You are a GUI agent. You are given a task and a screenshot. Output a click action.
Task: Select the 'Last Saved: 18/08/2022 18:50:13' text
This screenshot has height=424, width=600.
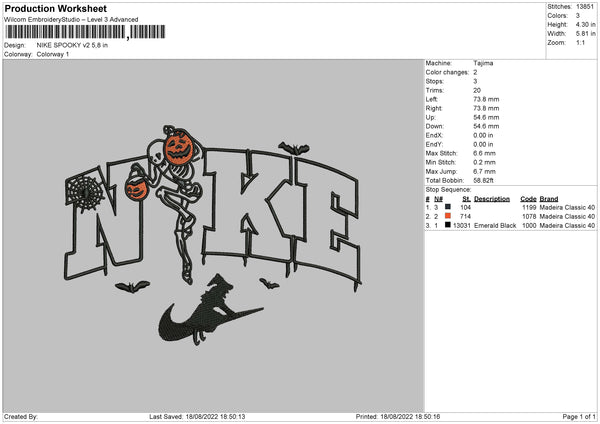(x=197, y=416)
